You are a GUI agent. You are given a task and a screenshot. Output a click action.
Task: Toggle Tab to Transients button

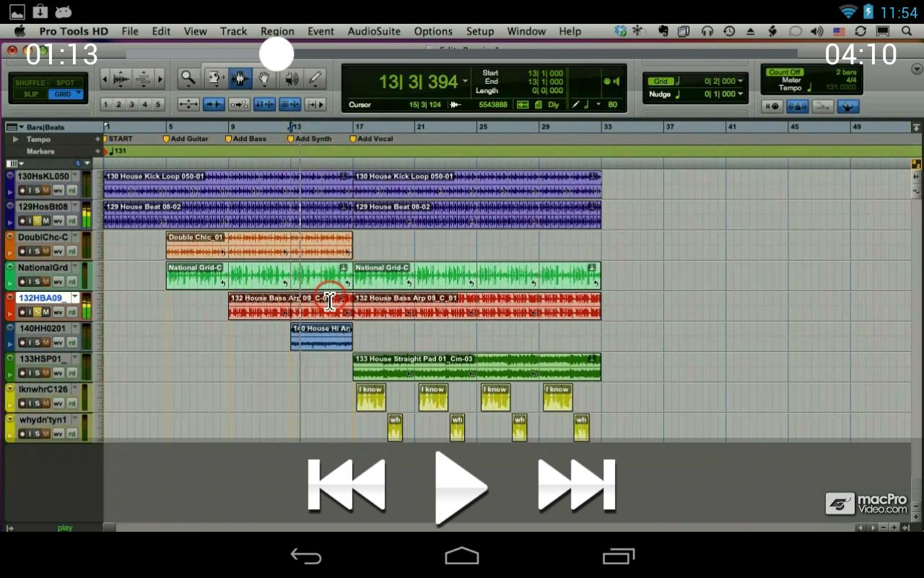[214, 105]
